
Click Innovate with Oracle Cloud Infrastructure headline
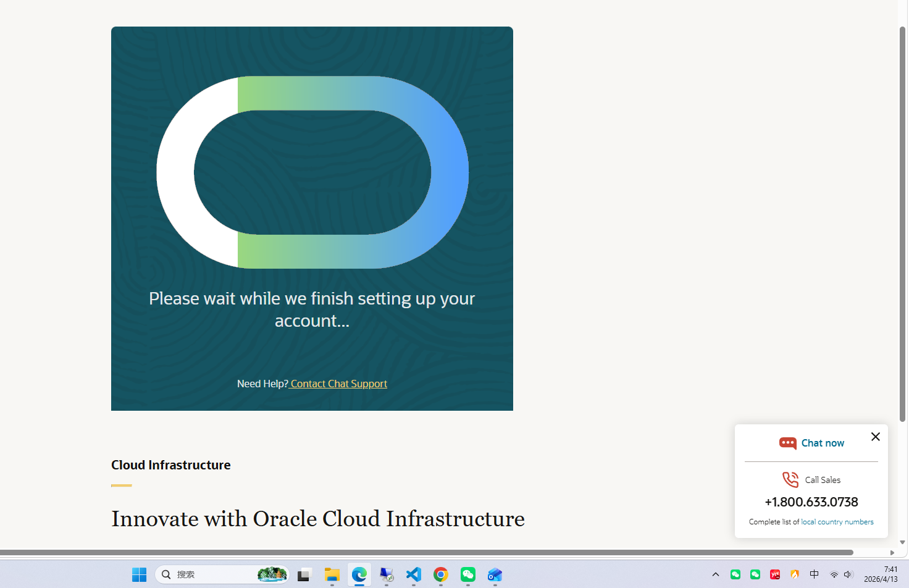[x=318, y=519]
